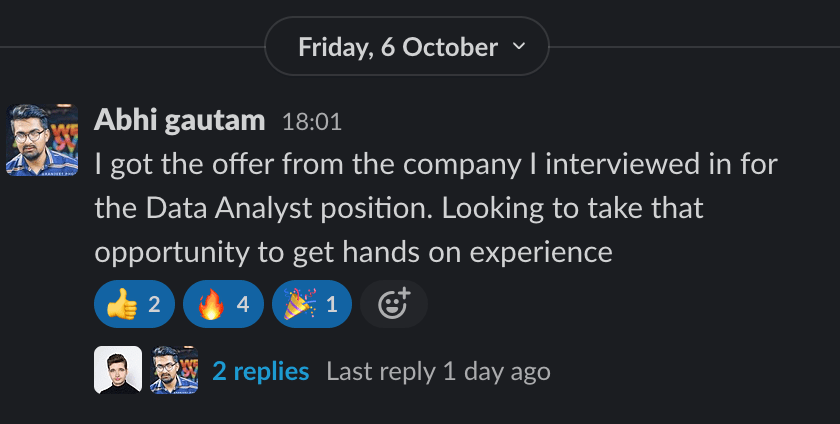The image size is (840, 424).
Task: Open Abhi gautam's large profile avatar
Action: tap(42, 139)
